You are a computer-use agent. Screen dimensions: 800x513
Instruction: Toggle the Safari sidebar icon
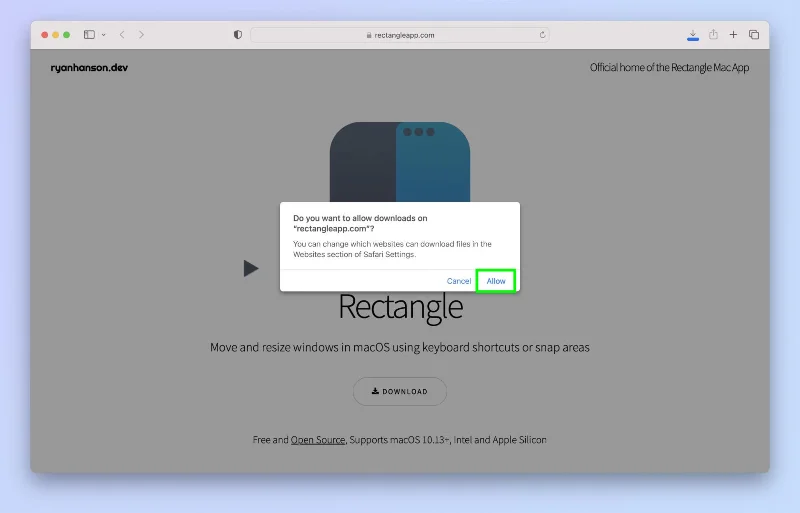pos(89,35)
